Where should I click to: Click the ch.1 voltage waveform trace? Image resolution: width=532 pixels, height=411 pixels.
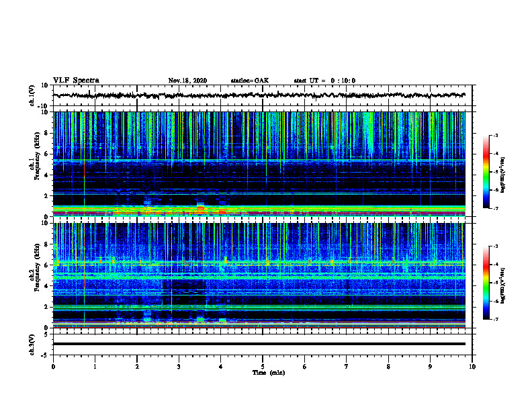coord(259,95)
